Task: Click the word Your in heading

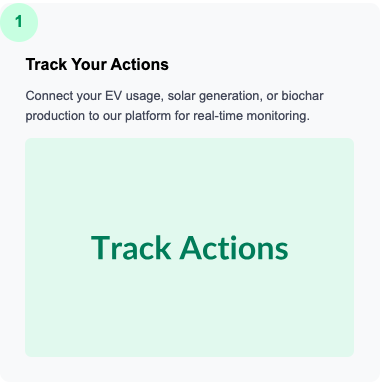Action: [x=89, y=64]
